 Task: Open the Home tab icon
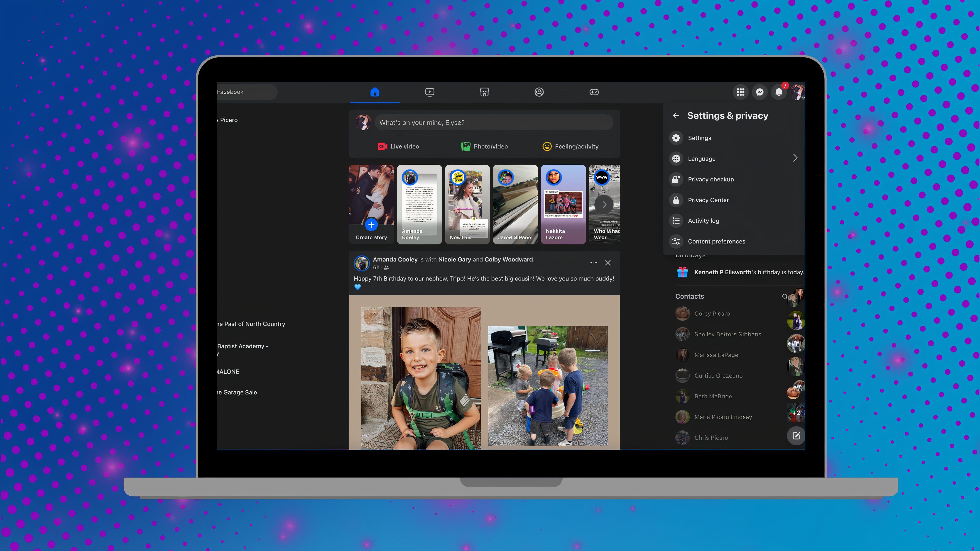tap(375, 92)
